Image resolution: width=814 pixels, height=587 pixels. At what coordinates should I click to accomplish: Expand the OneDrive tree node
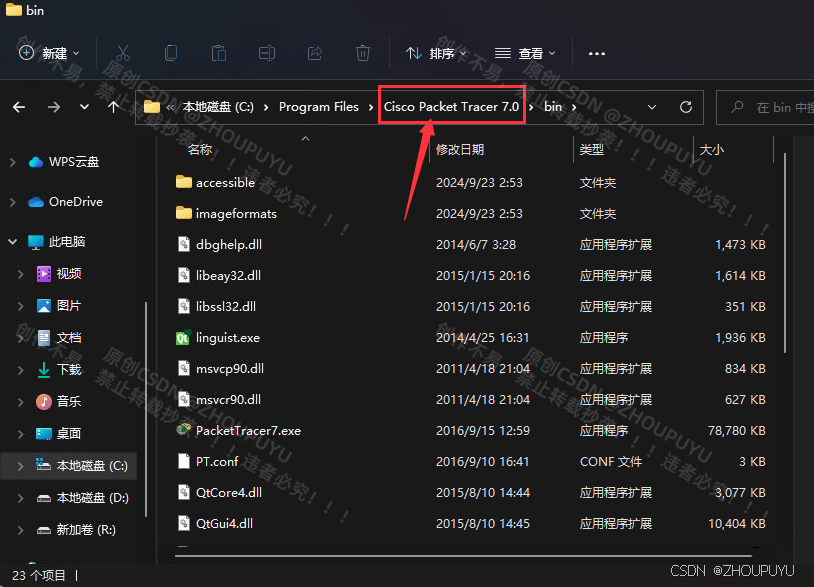coord(12,202)
